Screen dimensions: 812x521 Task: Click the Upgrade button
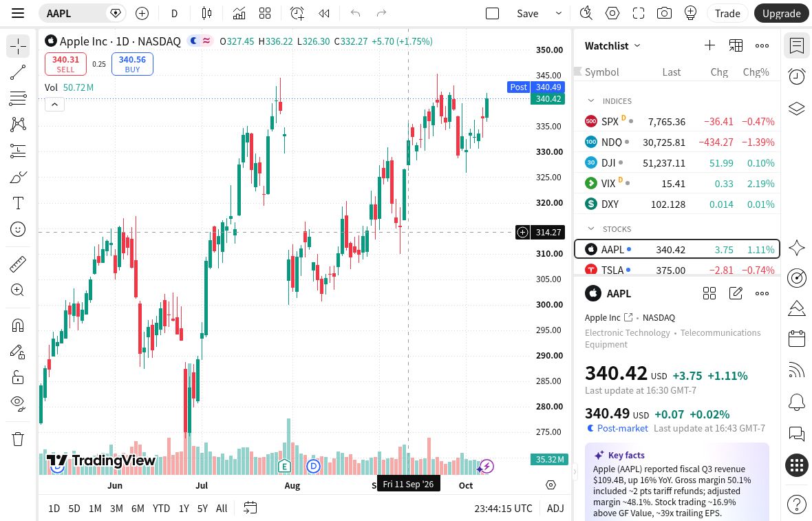(x=782, y=14)
